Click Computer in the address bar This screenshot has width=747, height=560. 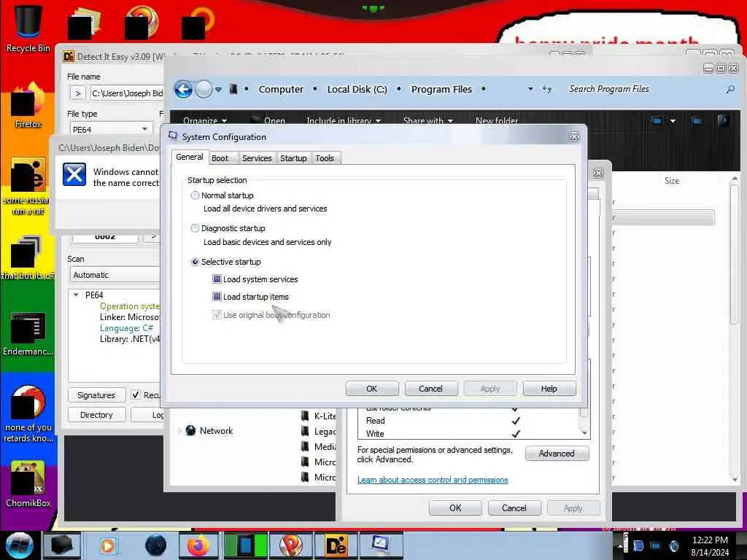coord(281,89)
